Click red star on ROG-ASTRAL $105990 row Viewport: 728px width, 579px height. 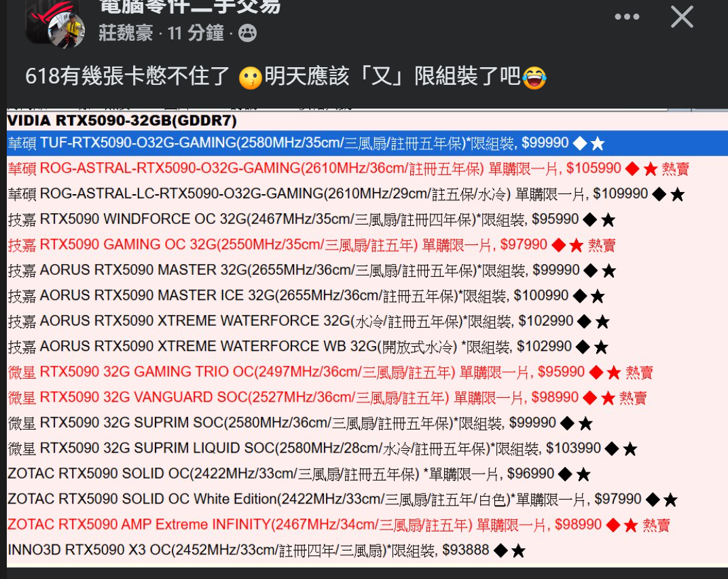(x=651, y=169)
